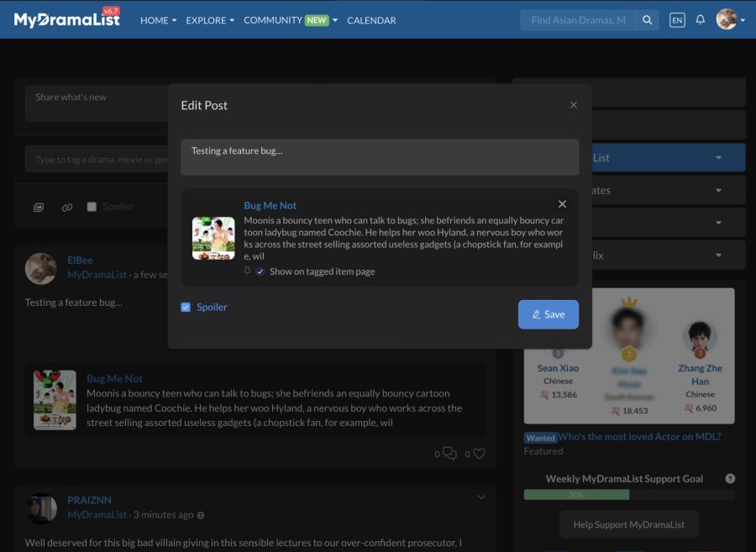The height and width of the screenshot is (552, 756).
Task: Expand PRAIZNN post options chevron
Action: pyautogui.click(x=481, y=497)
